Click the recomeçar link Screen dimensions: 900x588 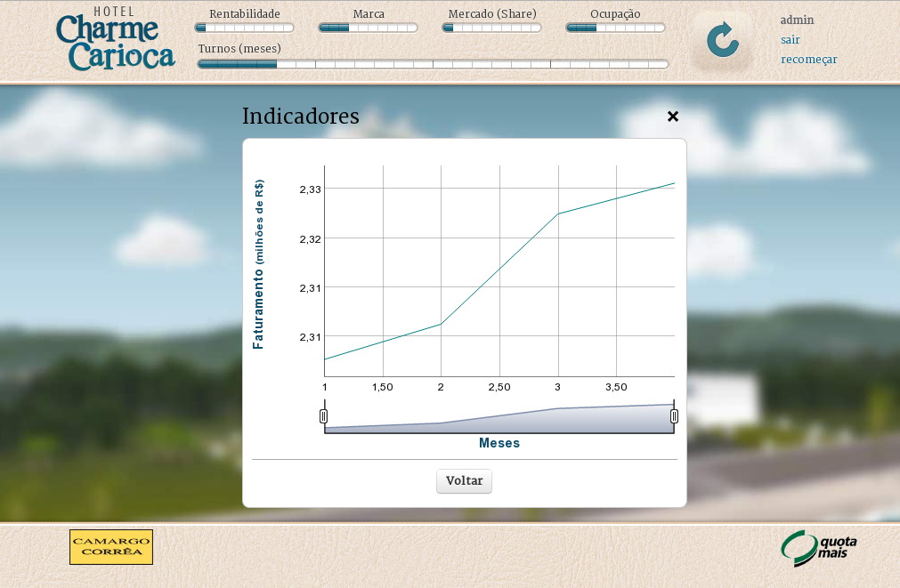coord(808,60)
